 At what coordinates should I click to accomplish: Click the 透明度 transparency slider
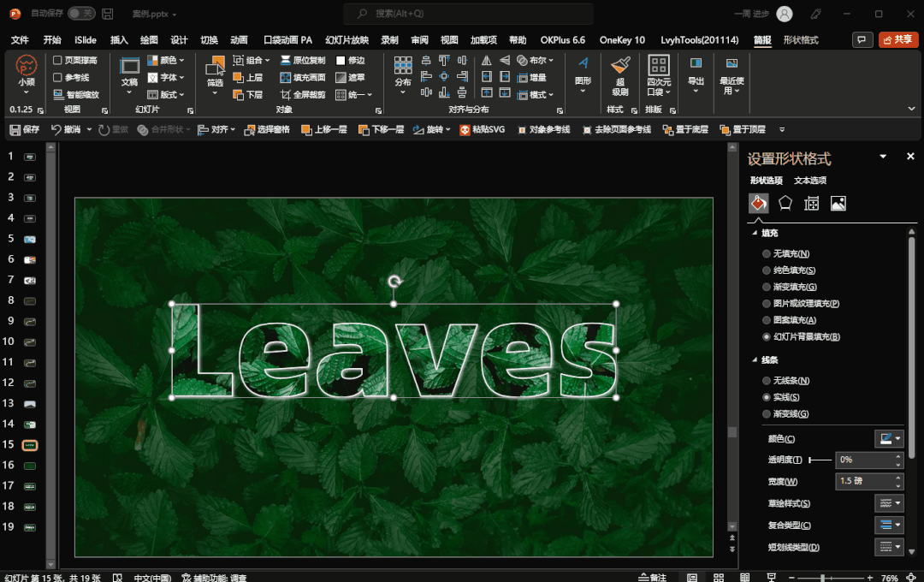coord(820,460)
